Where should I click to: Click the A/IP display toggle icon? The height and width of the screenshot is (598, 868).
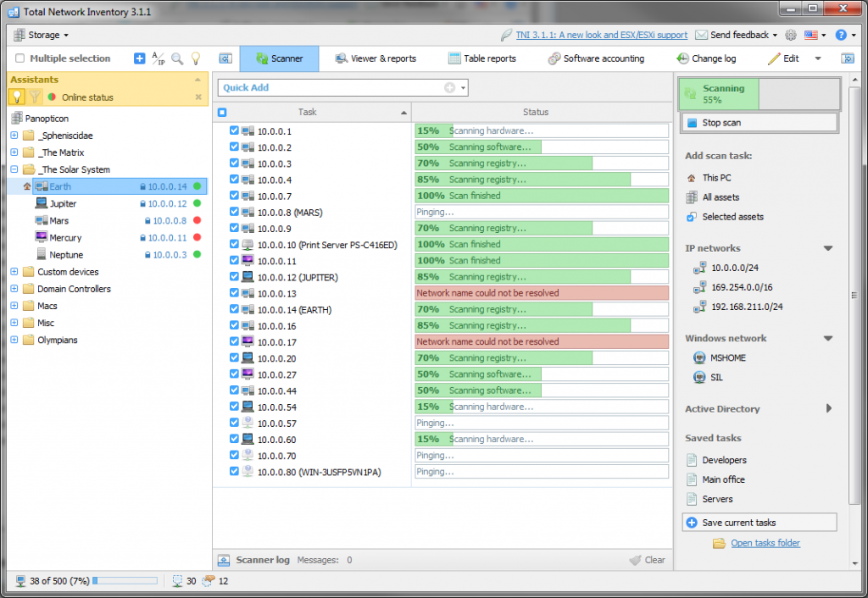(159, 58)
